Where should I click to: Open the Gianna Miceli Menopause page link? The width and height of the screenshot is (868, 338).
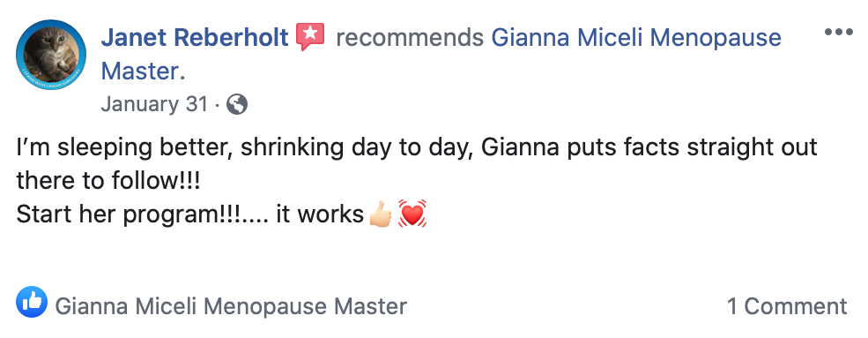point(636,38)
